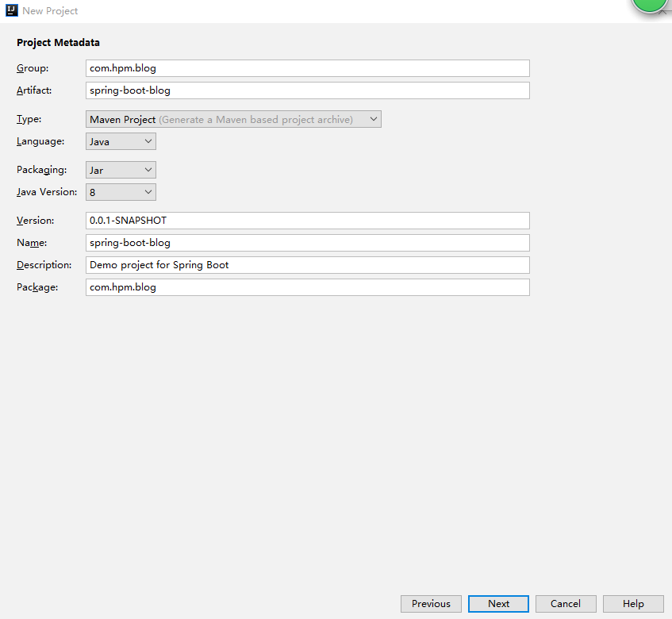Viewport: 672px width, 619px height.
Task: Click the IntelliJ IDEA icon in title bar
Action: point(11,10)
